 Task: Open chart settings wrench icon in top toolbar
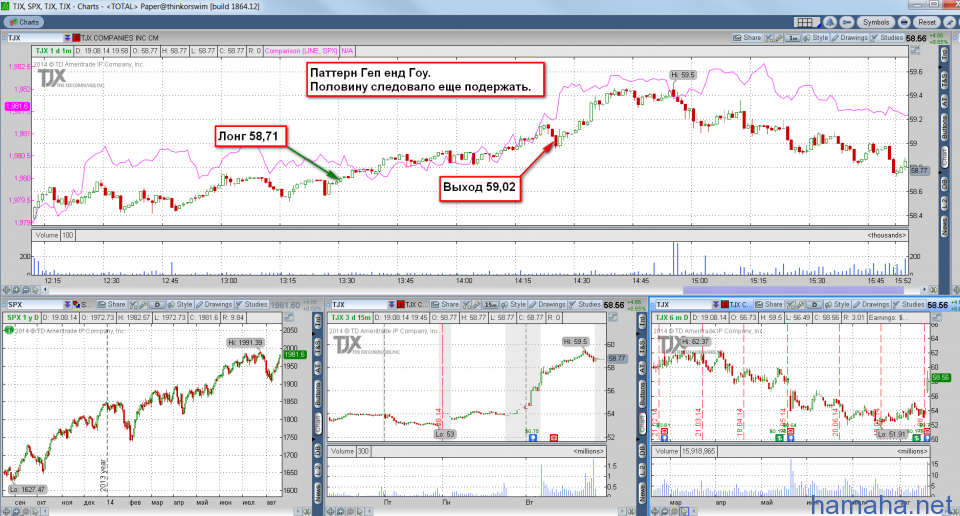pos(847,22)
